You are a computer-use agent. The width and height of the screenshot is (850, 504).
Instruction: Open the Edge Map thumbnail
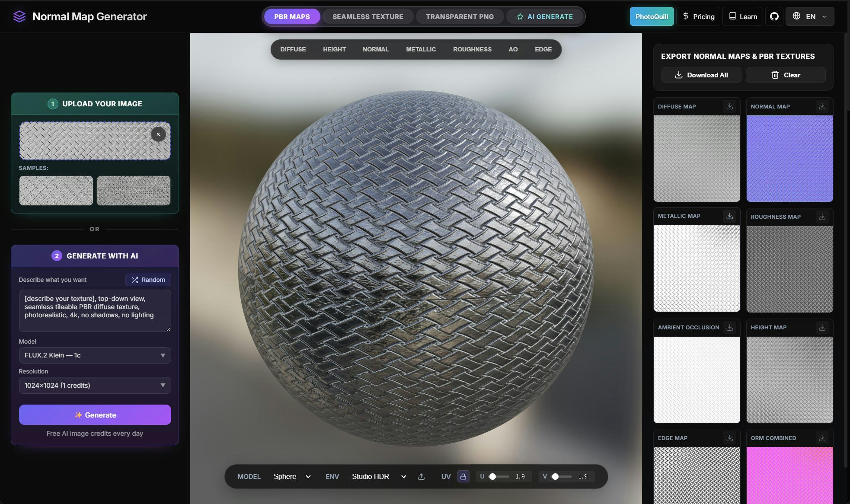pos(697,475)
